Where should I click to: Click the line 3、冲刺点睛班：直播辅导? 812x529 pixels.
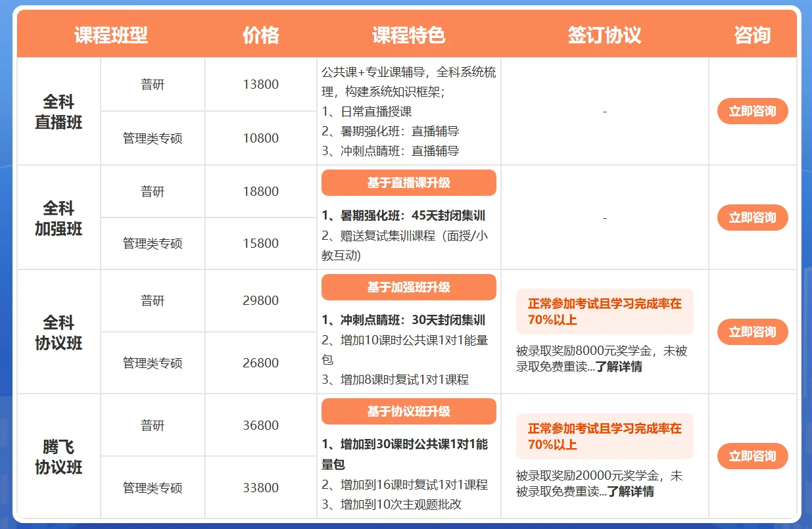pyautogui.click(x=390, y=151)
